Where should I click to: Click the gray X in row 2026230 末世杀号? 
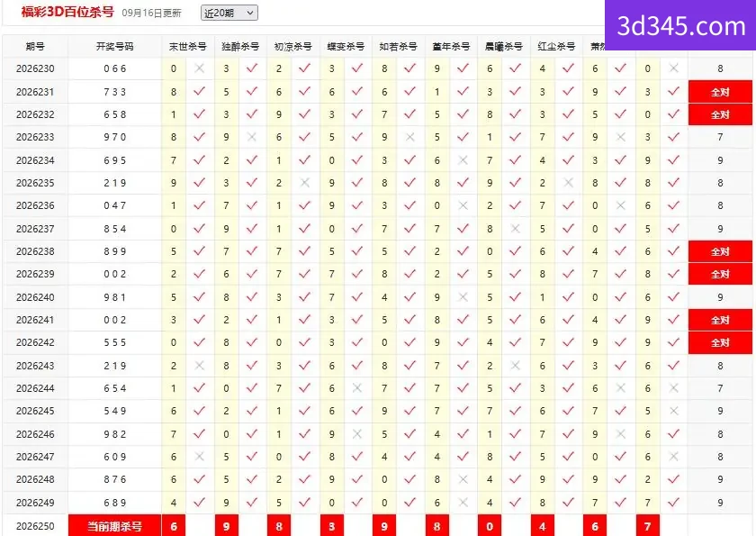click(x=199, y=68)
